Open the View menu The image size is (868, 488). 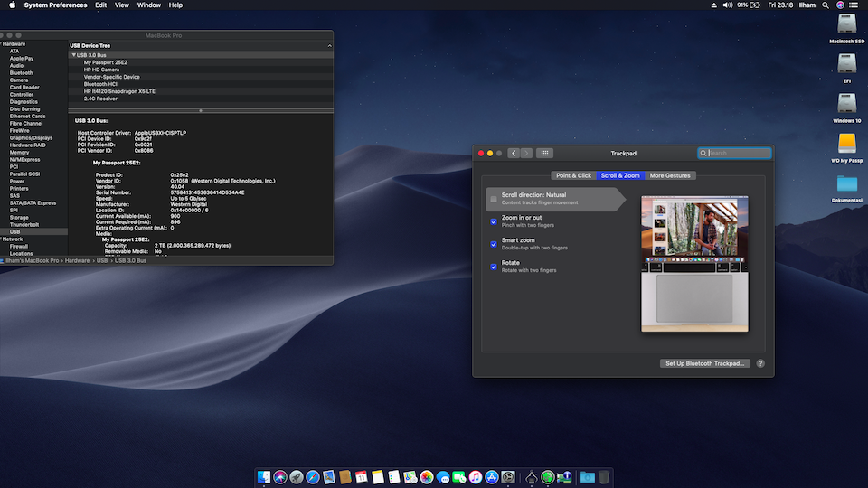click(x=122, y=5)
